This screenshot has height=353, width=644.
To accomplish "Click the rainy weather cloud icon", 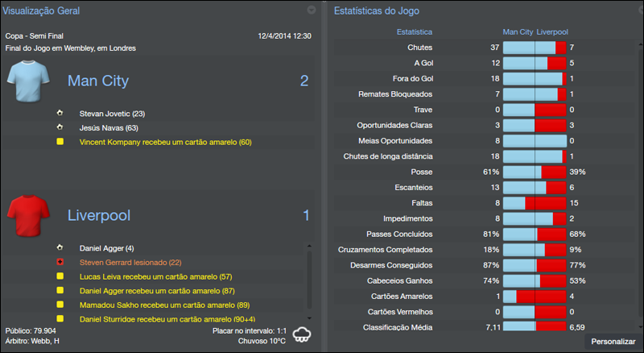I will pos(303,334).
